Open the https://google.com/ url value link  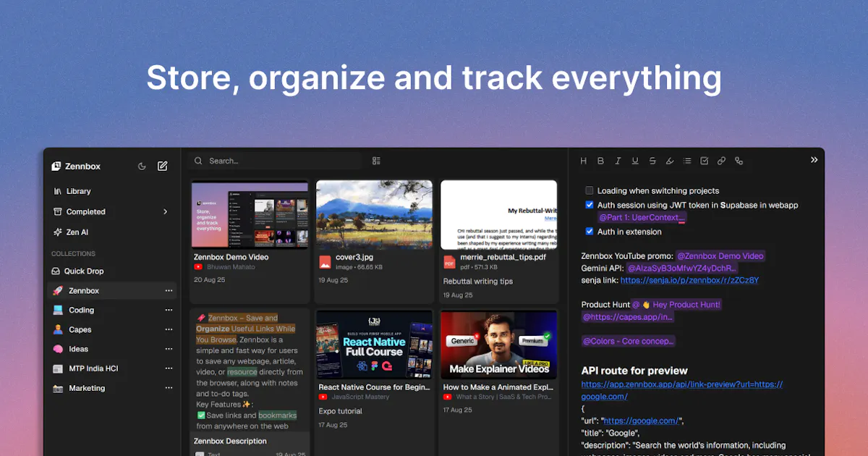[x=641, y=421]
